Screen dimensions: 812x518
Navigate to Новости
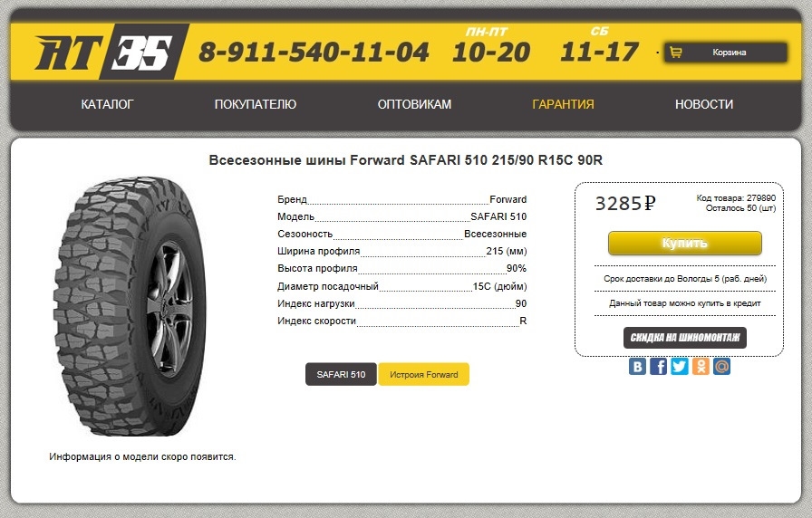(704, 104)
